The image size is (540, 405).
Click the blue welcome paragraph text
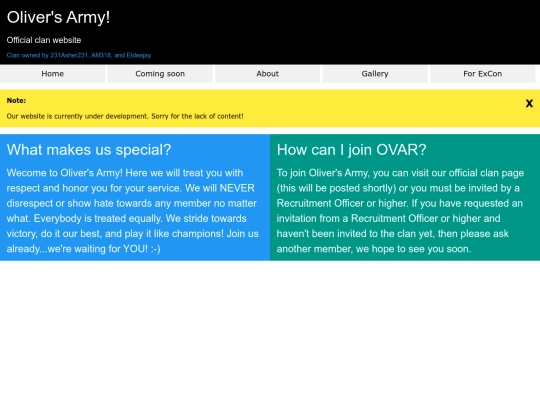[133, 211]
